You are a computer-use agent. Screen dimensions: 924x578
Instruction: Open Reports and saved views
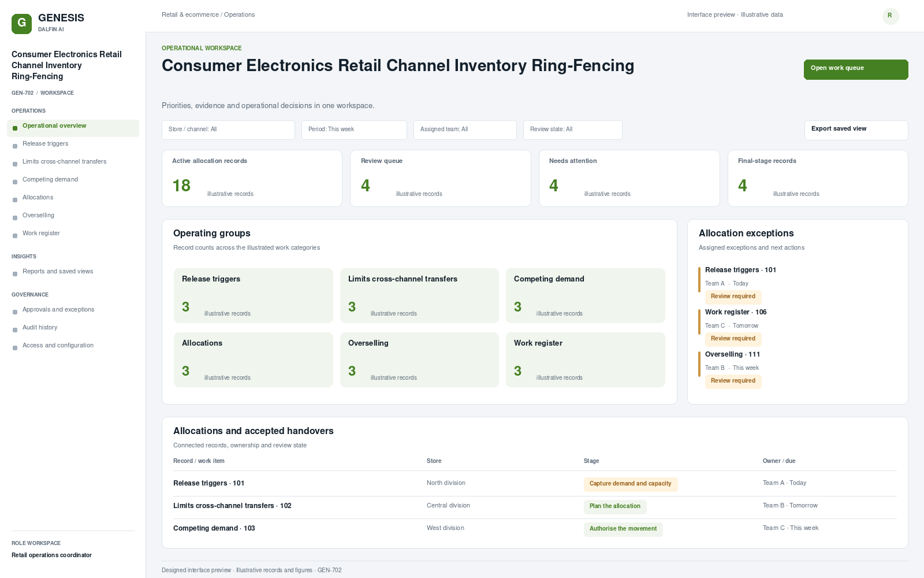(73, 272)
